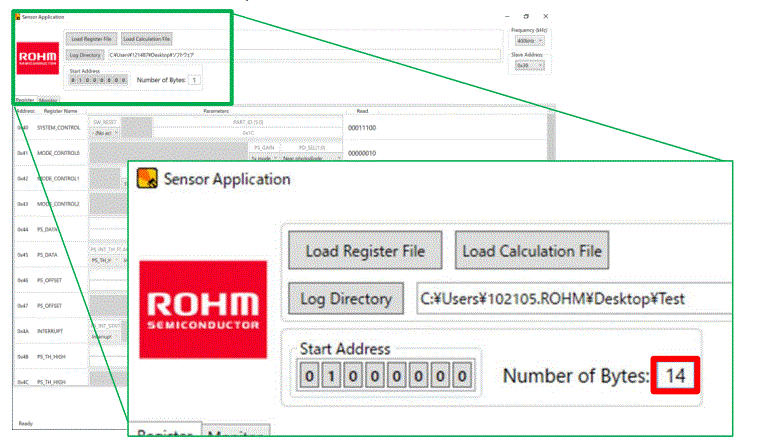This screenshot has height=448, width=760.
Task: Toggle seventh bit of enlarged Start Address
Action: coord(441,376)
